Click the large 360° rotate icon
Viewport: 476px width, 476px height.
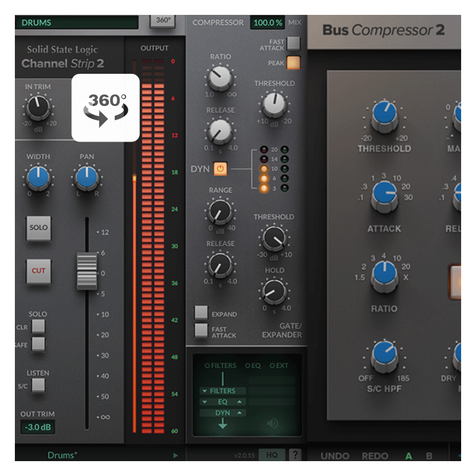[x=106, y=108]
